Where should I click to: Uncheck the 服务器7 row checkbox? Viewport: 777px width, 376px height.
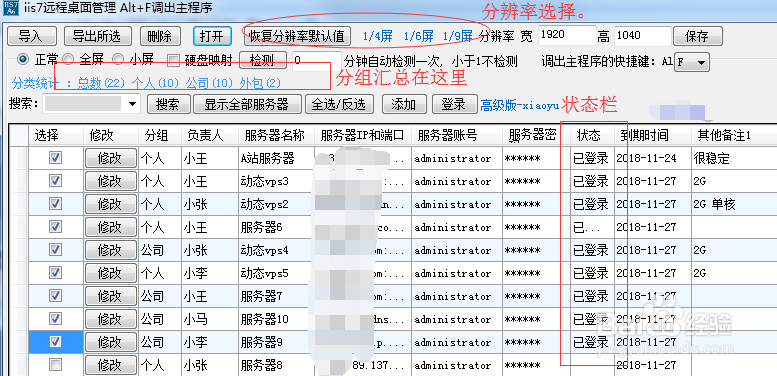click(56, 296)
